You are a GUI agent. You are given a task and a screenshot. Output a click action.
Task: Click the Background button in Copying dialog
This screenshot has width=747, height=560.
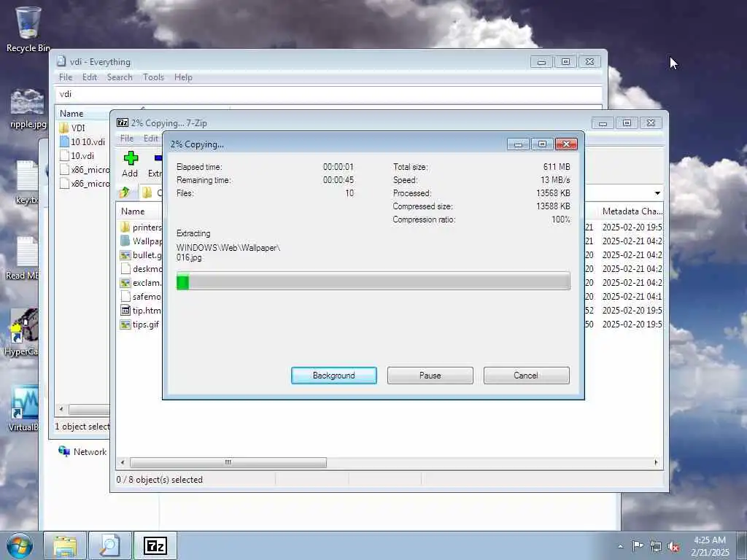click(x=334, y=376)
